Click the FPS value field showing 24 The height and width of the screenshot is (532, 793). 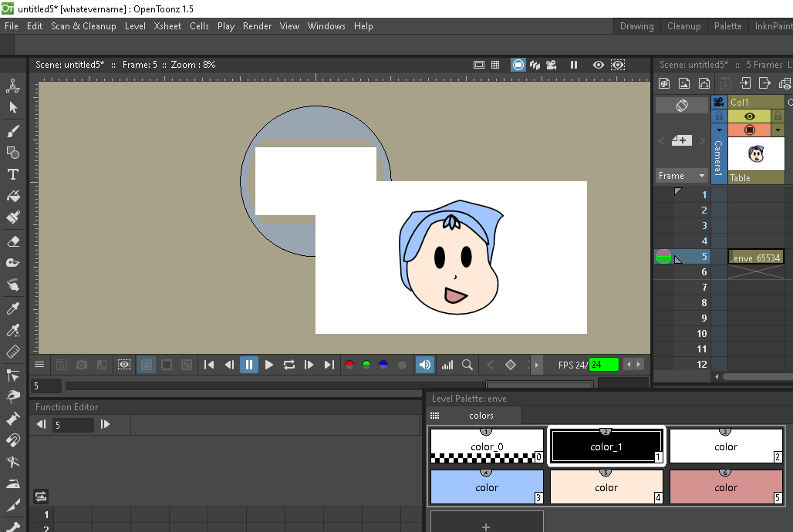click(603, 364)
